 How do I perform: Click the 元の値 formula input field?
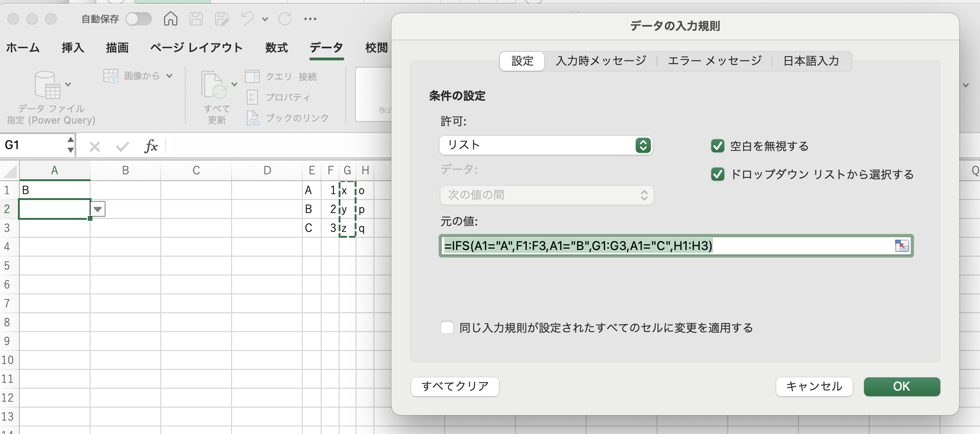pos(665,246)
